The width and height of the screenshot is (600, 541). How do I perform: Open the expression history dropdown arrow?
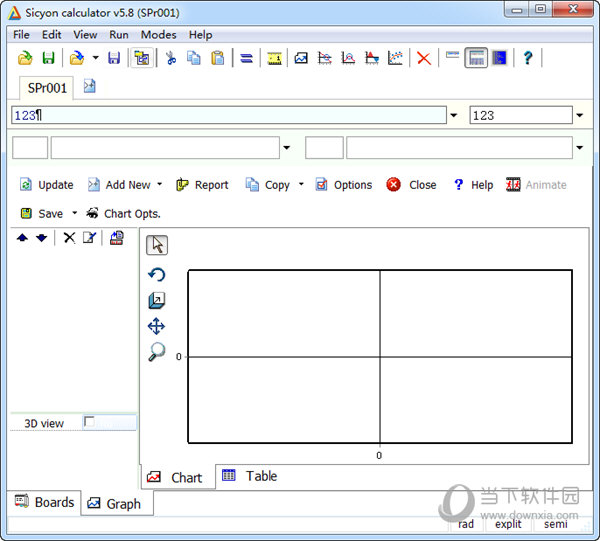coord(454,115)
